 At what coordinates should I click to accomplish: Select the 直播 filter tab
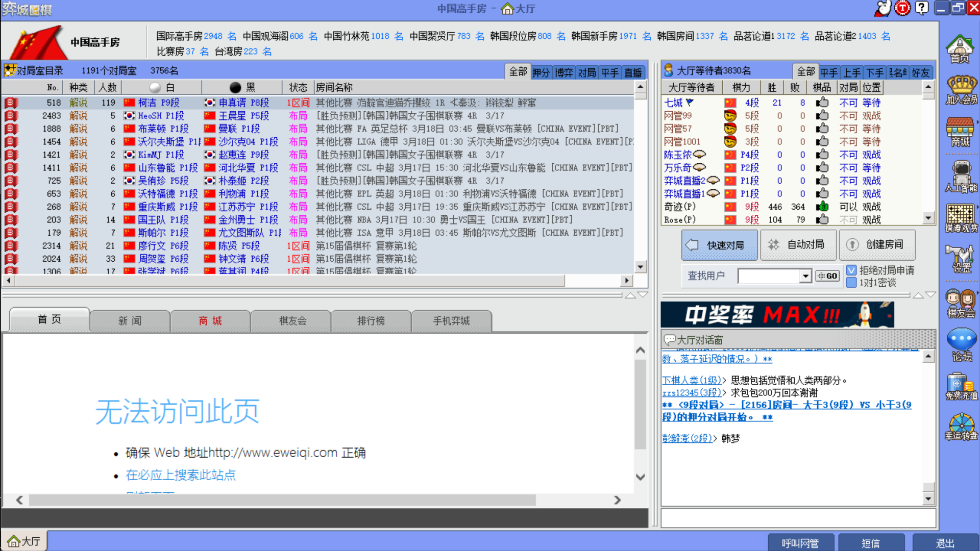click(633, 72)
